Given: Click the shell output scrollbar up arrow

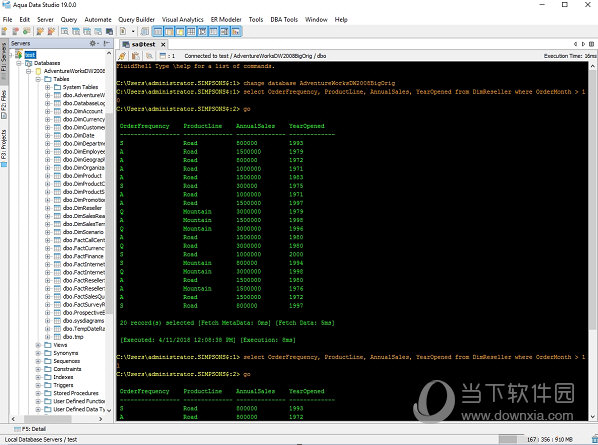Looking at the screenshot, I should [593, 66].
